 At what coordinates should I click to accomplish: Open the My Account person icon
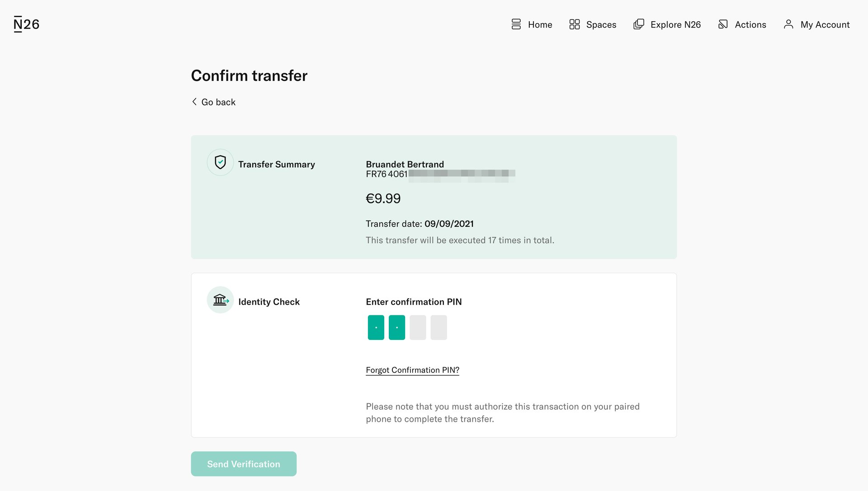click(788, 24)
